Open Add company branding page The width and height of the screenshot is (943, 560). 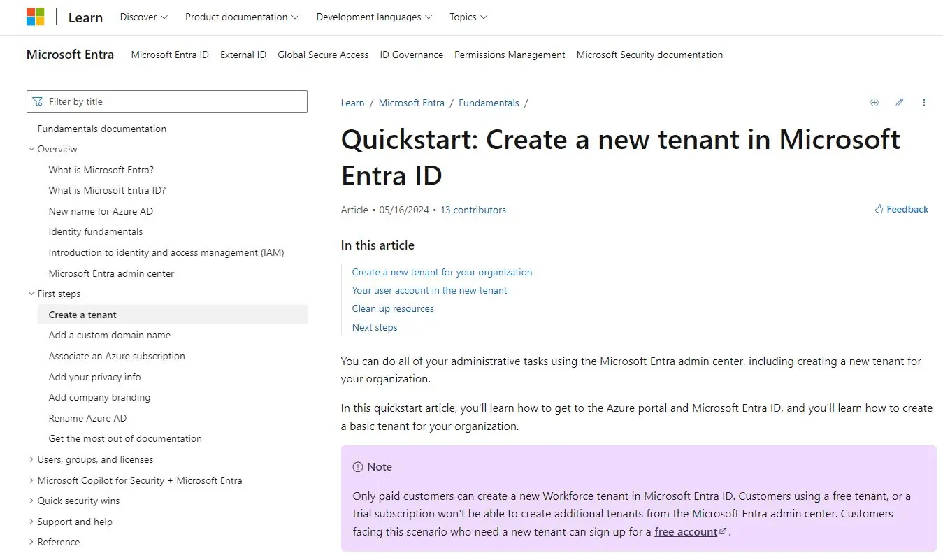click(99, 397)
